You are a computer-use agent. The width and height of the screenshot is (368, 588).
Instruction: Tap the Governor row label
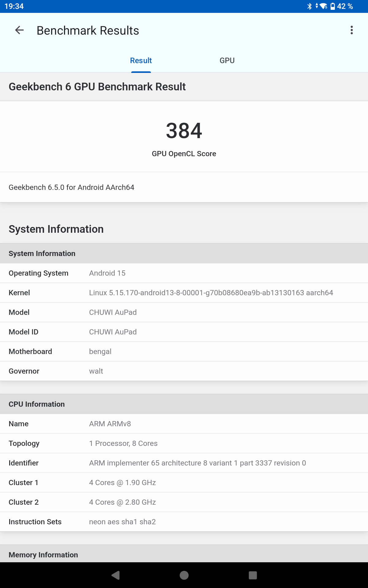24,371
